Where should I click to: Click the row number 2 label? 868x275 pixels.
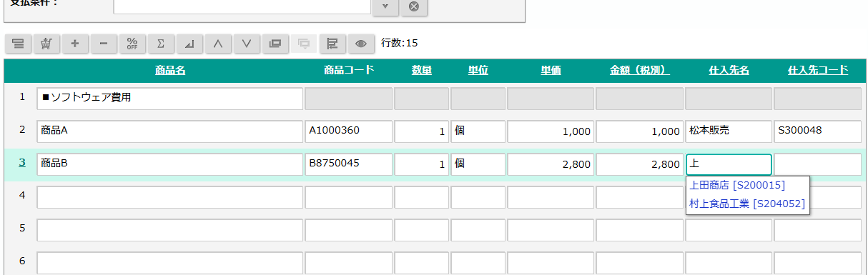22,130
